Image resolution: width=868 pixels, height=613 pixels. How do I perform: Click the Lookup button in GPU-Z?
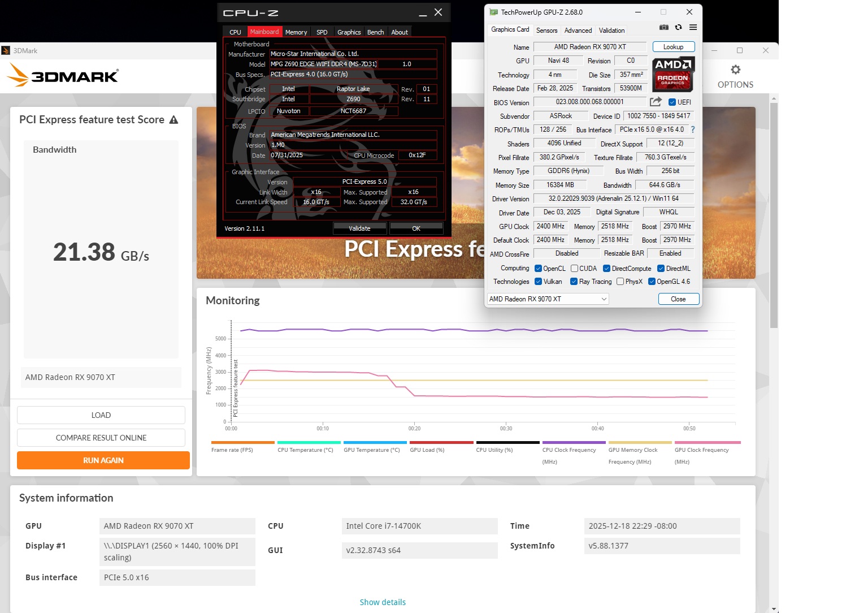[674, 47]
